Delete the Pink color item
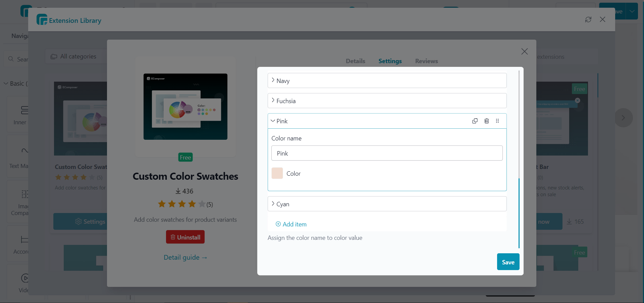The height and width of the screenshot is (303, 644). (x=487, y=121)
